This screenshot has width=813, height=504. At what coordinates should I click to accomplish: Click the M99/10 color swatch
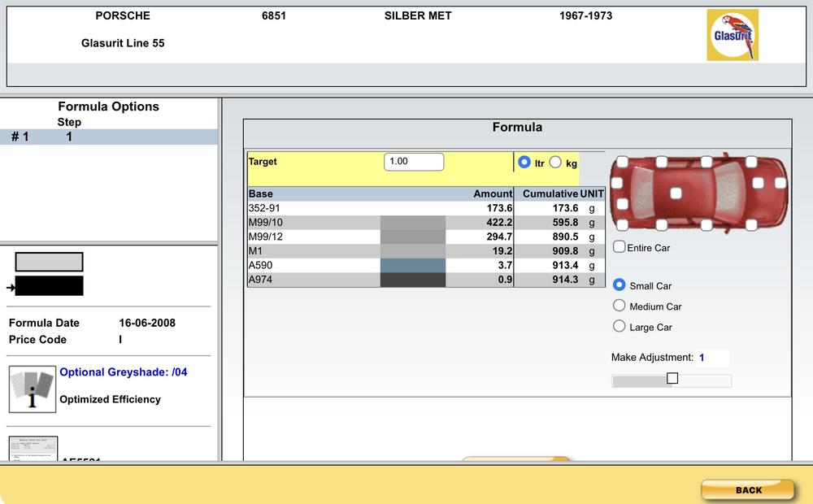click(x=413, y=223)
